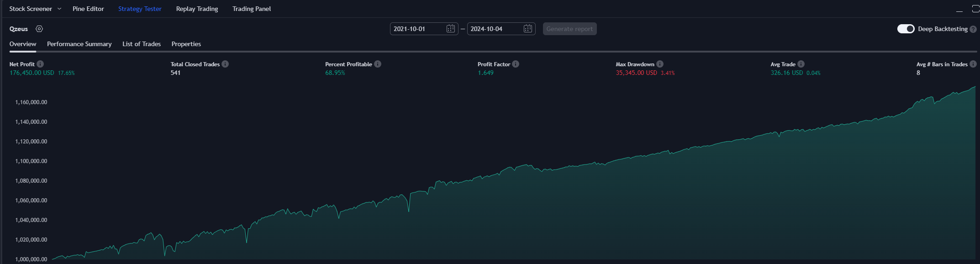Open the end date calendar picker icon
Screen dimensions: 980x264
pyautogui.click(x=527, y=29)
